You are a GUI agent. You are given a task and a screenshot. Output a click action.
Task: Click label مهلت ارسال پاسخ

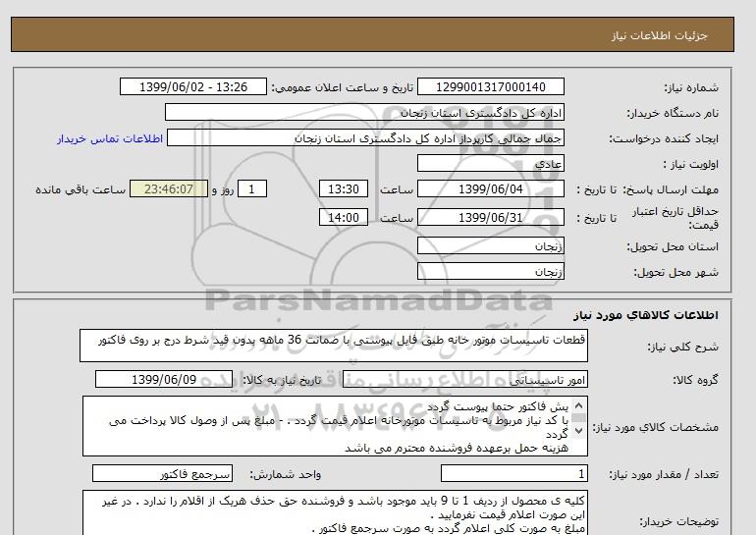coord(671,189)
